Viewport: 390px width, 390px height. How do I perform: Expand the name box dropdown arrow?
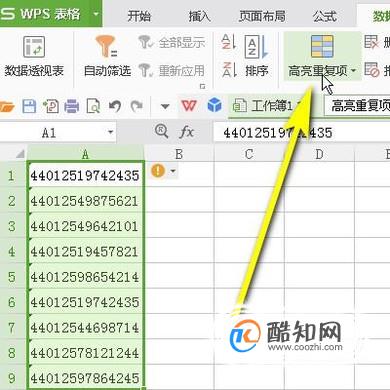click(111, 133)
